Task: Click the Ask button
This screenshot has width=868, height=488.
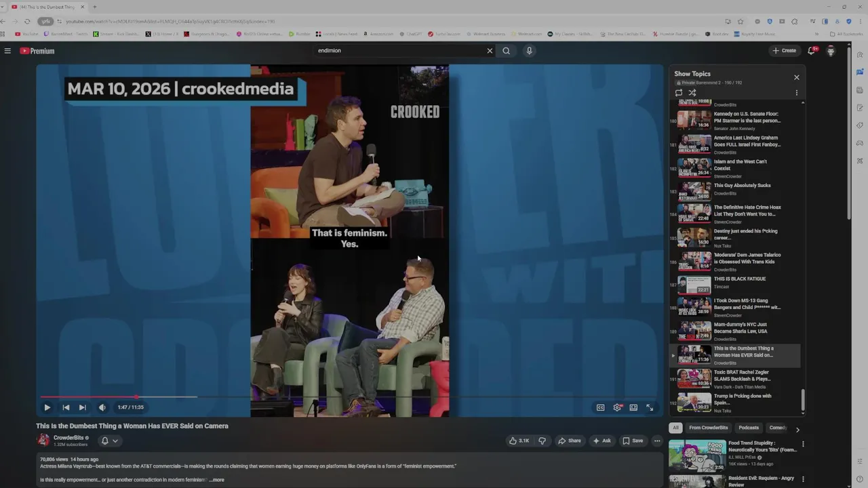Action: coord(601,441)
